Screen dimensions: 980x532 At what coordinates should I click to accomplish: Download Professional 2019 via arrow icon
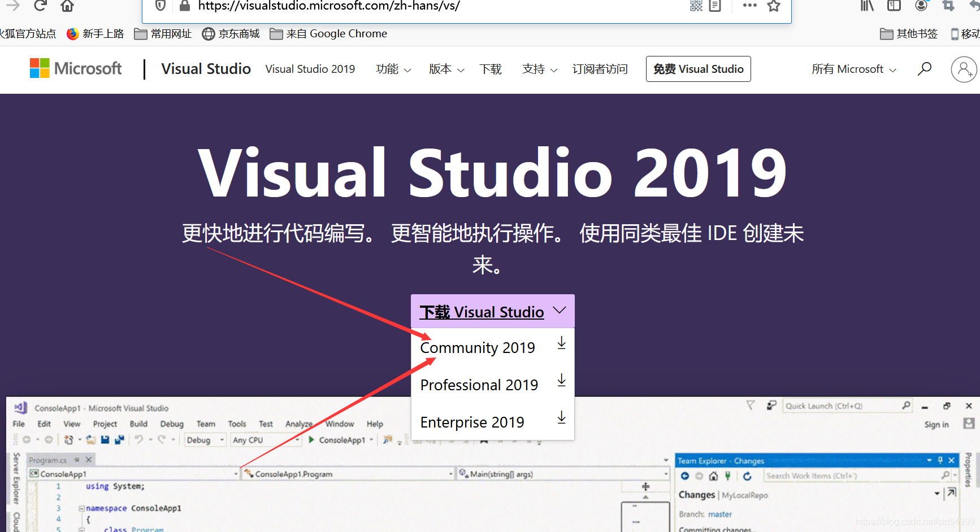(561, 380)
